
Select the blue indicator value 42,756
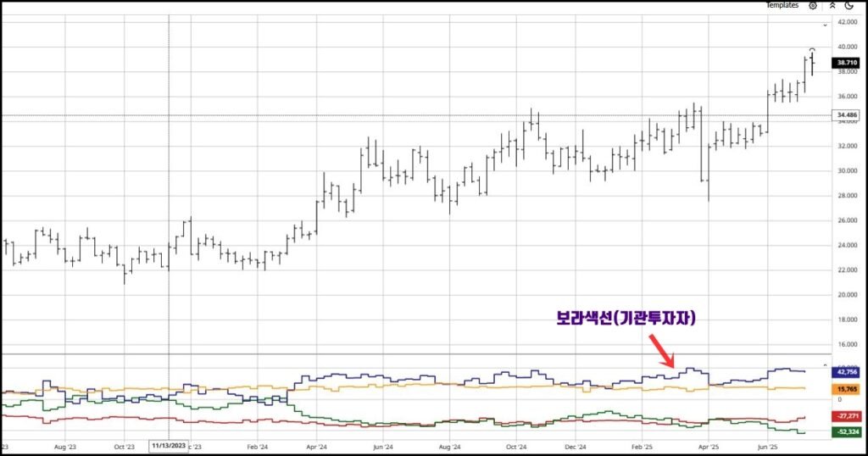click(847, 372)
